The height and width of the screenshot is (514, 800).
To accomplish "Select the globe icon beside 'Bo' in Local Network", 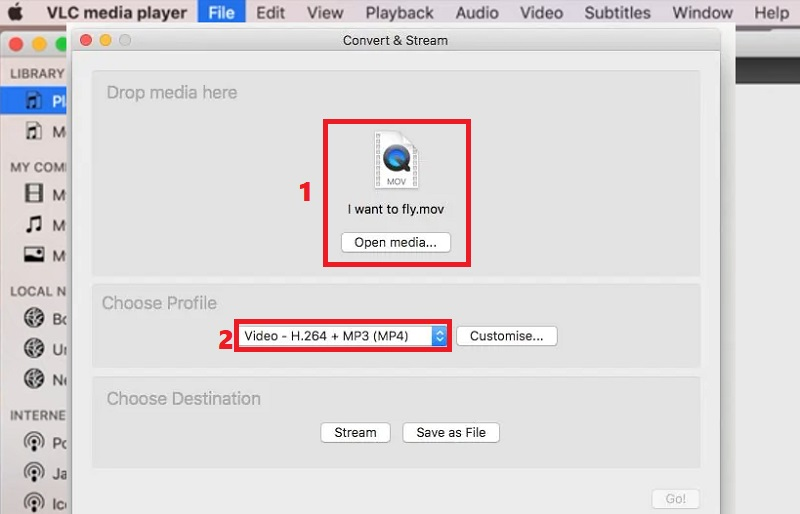I will click(34, 318).
